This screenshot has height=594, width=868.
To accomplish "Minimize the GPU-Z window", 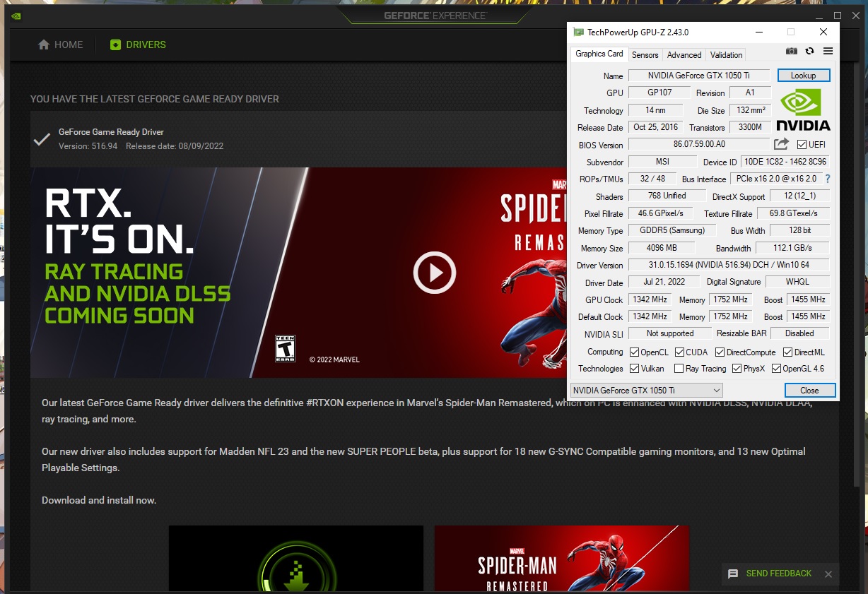I will (x=758, y=32).
